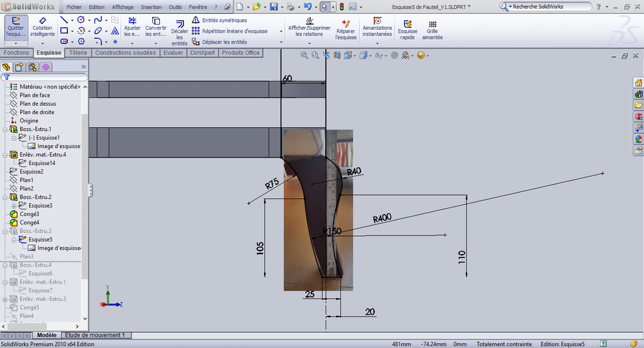Click Ajuster les entités tool
This screenshot has height=348, width=644.
[x=132, y=27]
